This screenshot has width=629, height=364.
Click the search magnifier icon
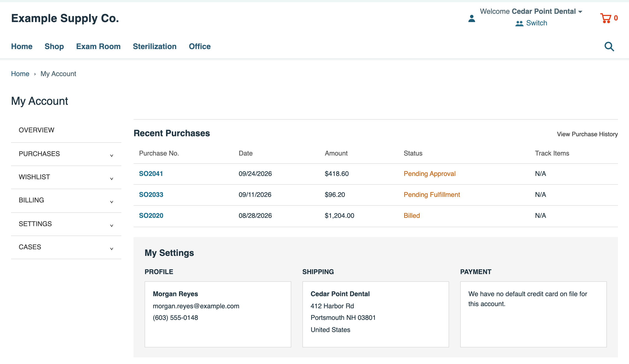click(609, 47)
